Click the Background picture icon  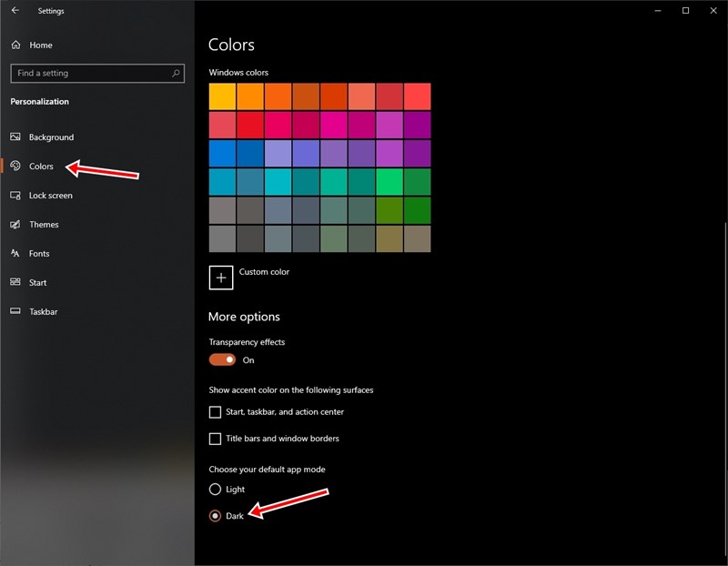[15, 137]
